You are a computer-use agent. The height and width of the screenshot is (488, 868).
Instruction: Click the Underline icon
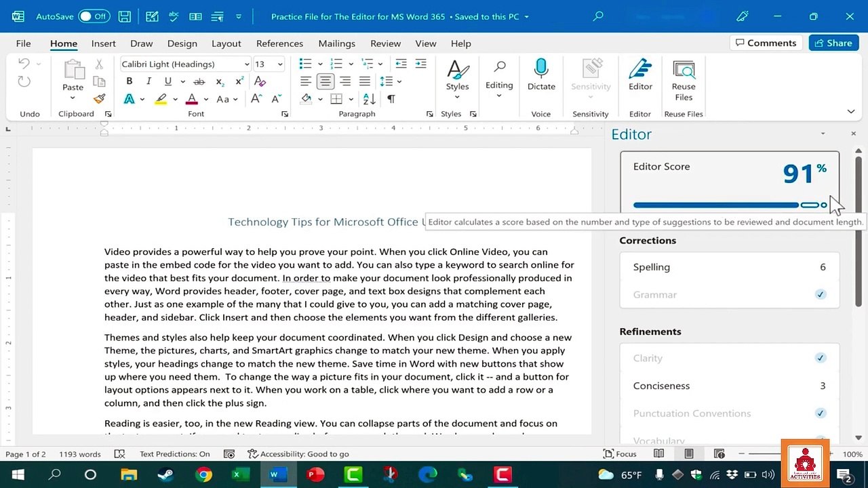click(x=167, y=81)
